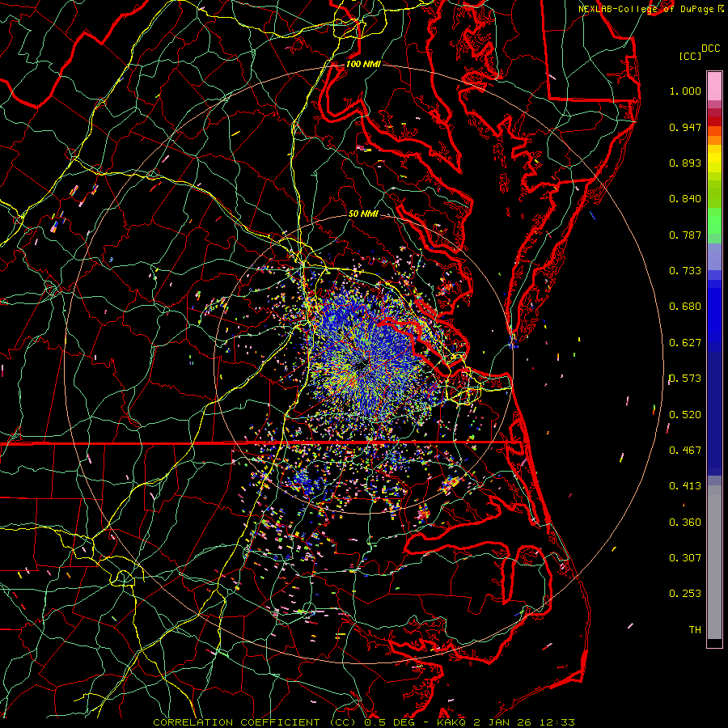The height and width of the screenshot is (728, 728).
Task: Click the 0.573 legend value
Action: click(685, 379)
